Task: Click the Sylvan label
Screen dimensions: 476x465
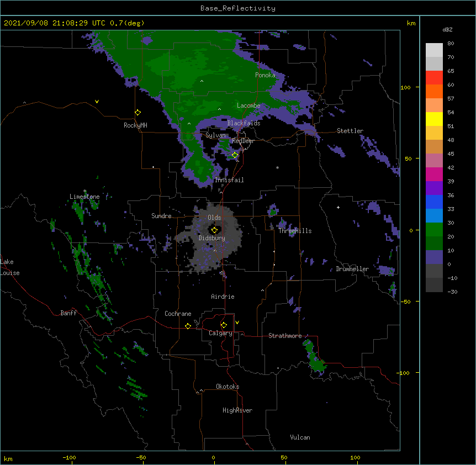Action: click(x=215, y=135)
